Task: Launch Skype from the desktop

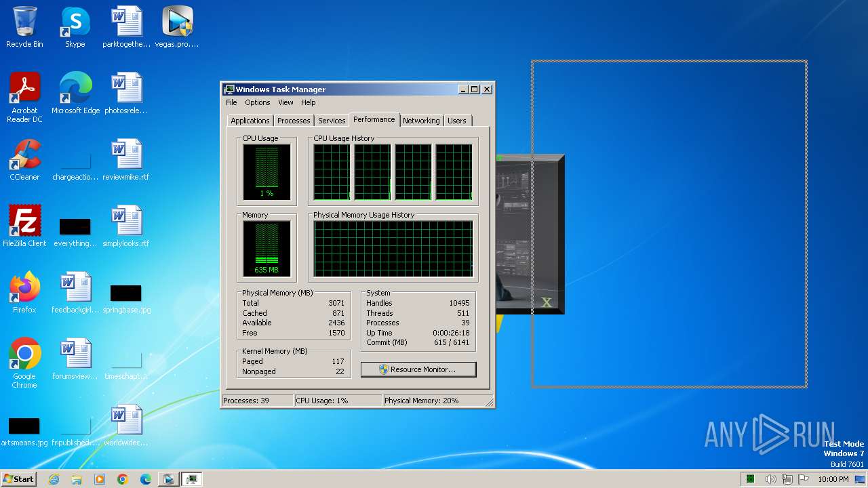Action: click(75, 27)
